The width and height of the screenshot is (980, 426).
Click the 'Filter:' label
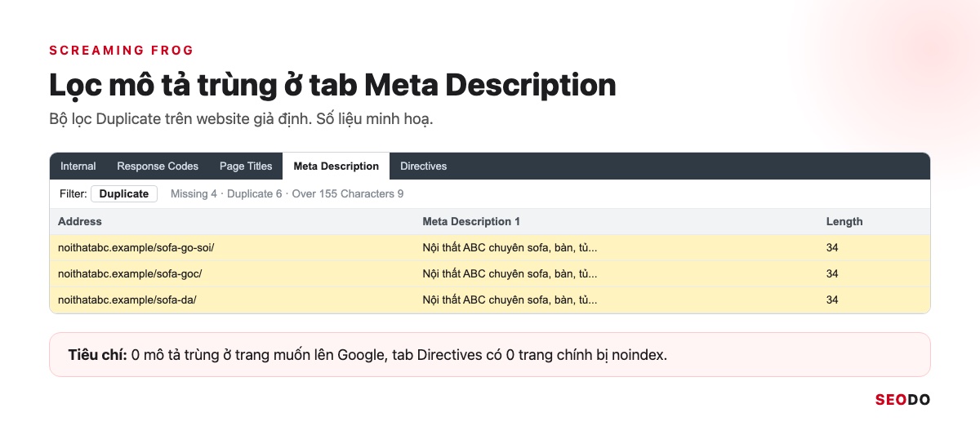(x=73, y=193)
